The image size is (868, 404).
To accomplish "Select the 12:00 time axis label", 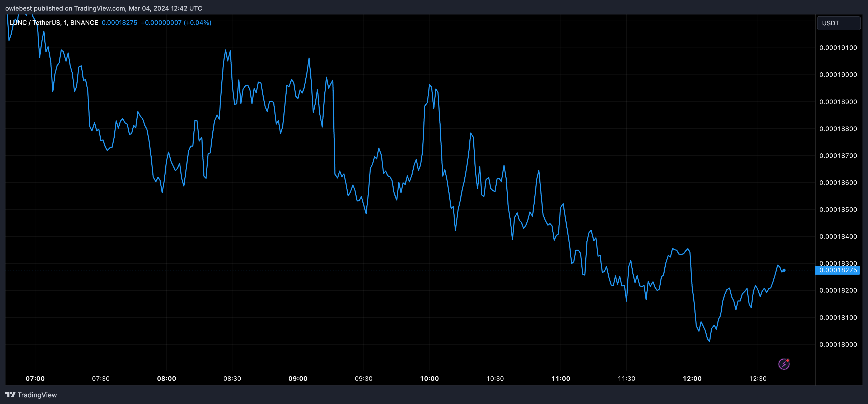I will [x=692, y=378].
